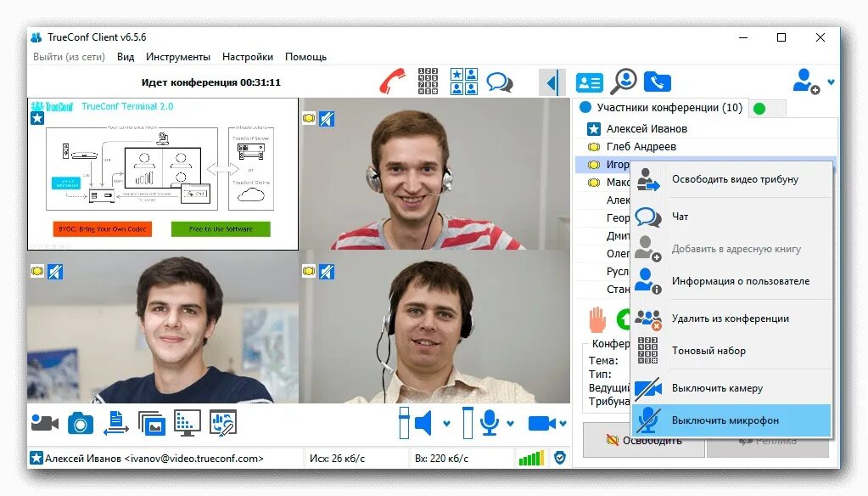Click the user info icon in context menu
This screenshot has width=868, height=496.
click(x=647, y=281)
